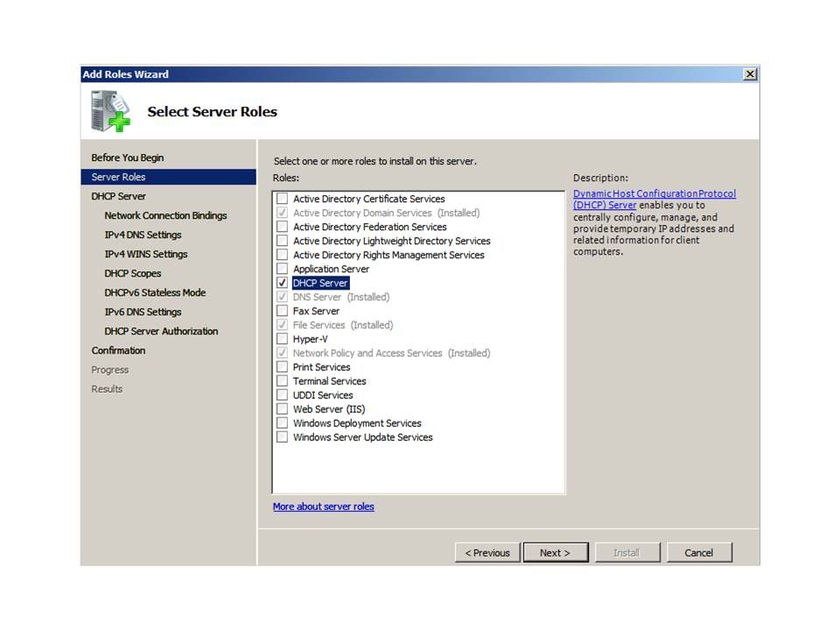
Task: Open the DHCP Server wizard step
Action: click(119, 196)
